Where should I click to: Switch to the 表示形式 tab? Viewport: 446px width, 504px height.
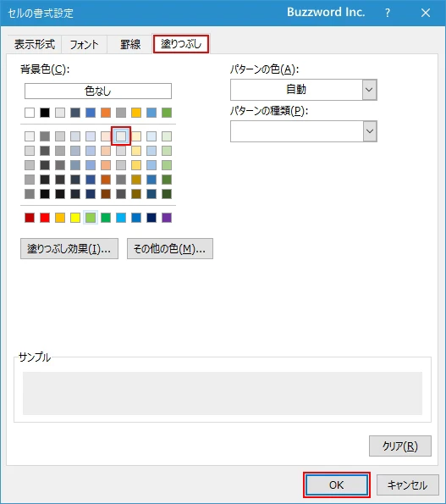click(35, 44)
